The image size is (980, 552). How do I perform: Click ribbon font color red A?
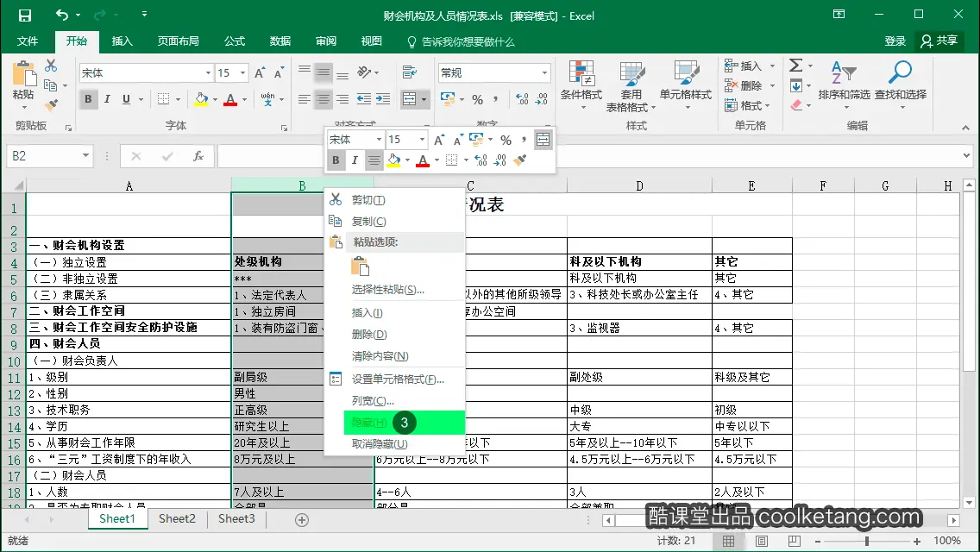(x=230, y=99)
